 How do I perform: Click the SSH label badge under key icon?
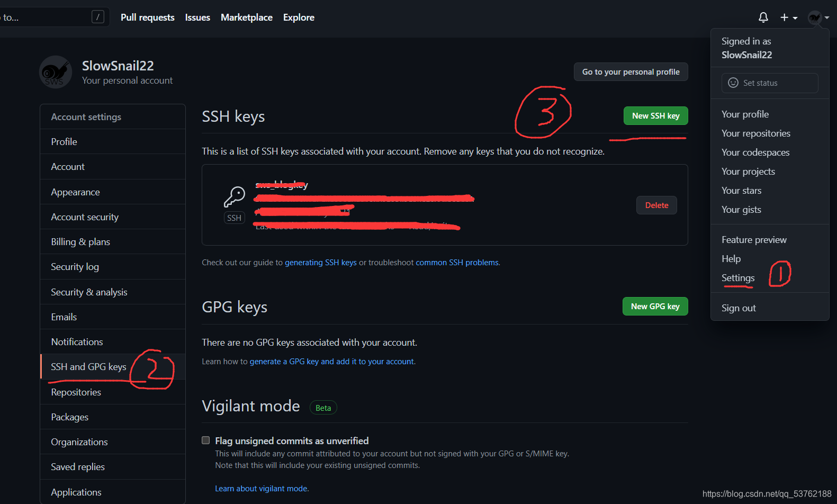coord(234,218)
